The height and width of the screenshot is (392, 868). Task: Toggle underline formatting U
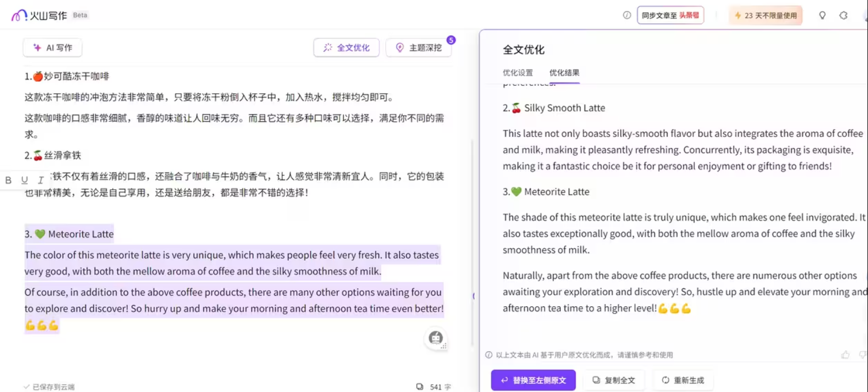click(x=24, y=180)
